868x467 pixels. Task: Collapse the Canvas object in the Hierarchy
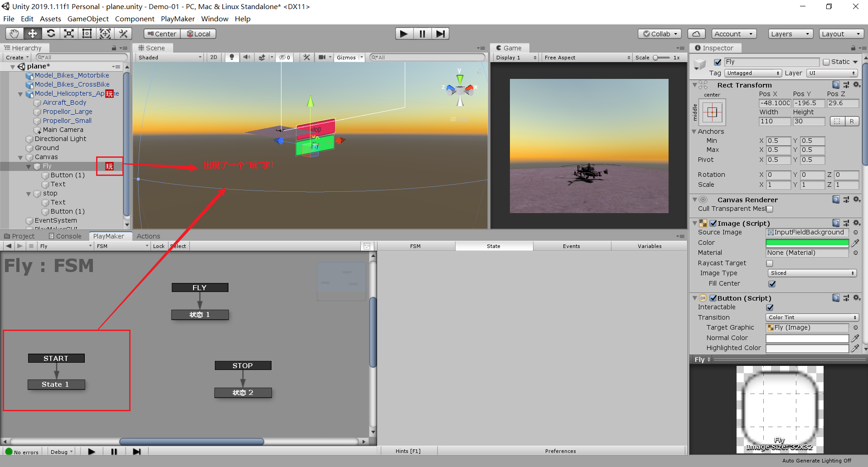pos(20,157)
